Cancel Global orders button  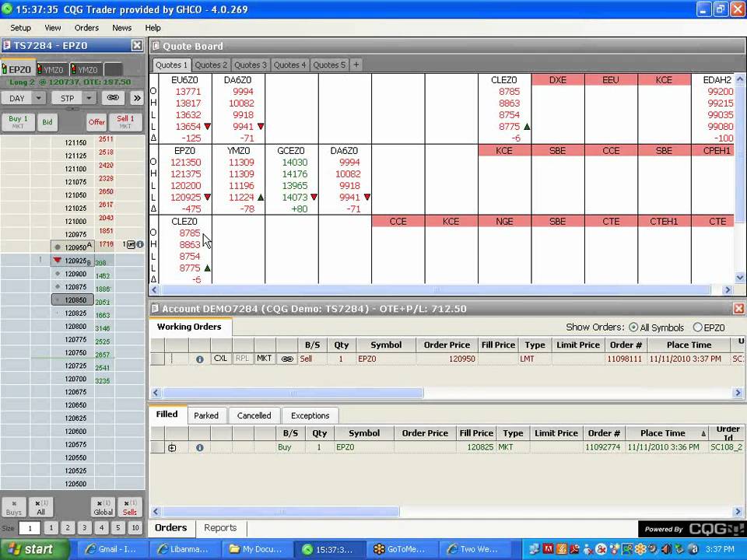(103, 507)
